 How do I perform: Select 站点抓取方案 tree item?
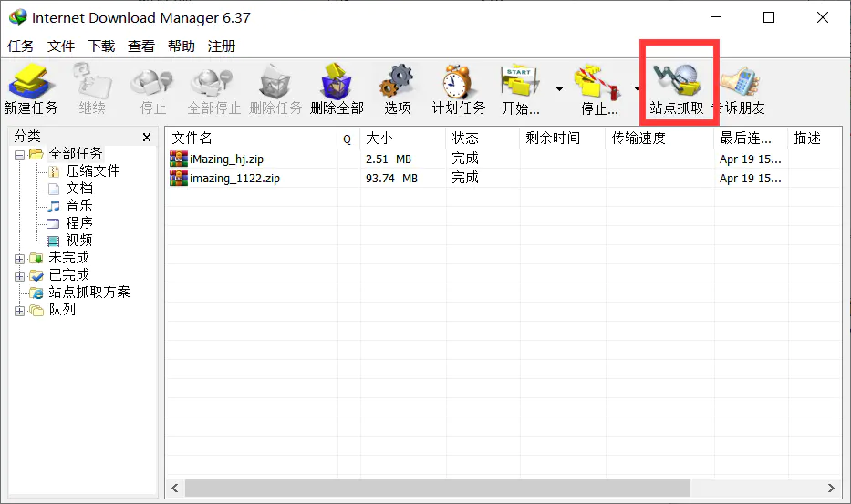pos(89,292)
